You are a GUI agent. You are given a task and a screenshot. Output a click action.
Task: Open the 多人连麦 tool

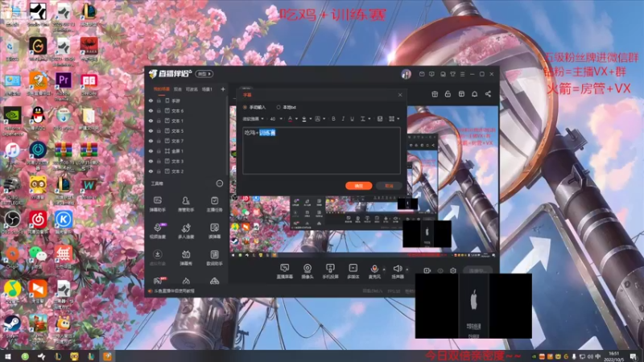[186, 231]
